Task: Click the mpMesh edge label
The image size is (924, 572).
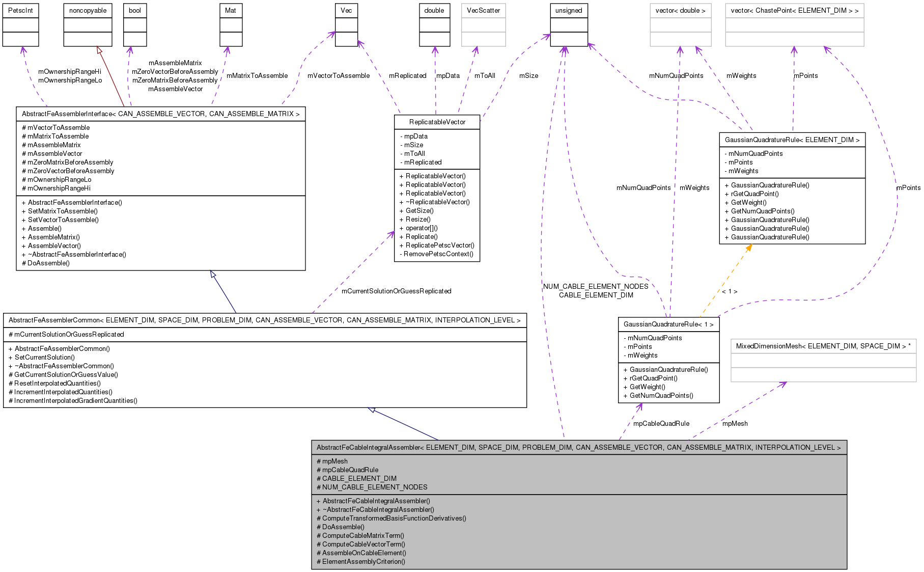Action: (735, 424)
